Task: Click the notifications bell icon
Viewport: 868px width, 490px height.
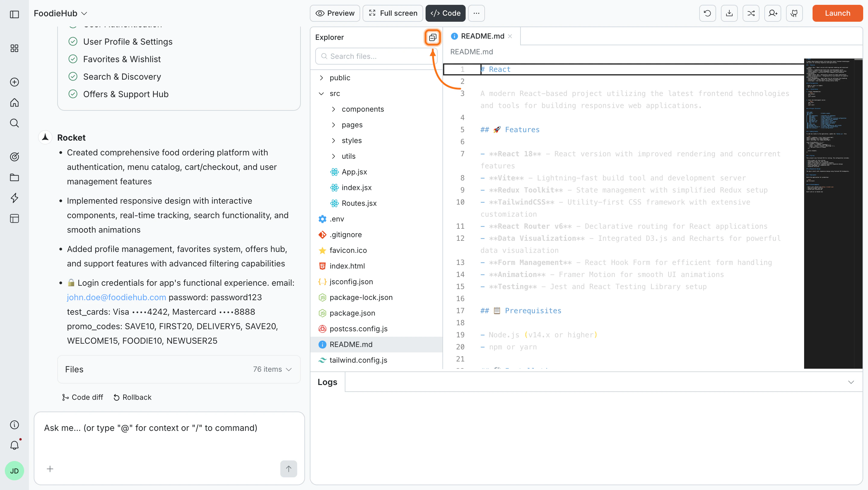Action: tap(14, 445)
